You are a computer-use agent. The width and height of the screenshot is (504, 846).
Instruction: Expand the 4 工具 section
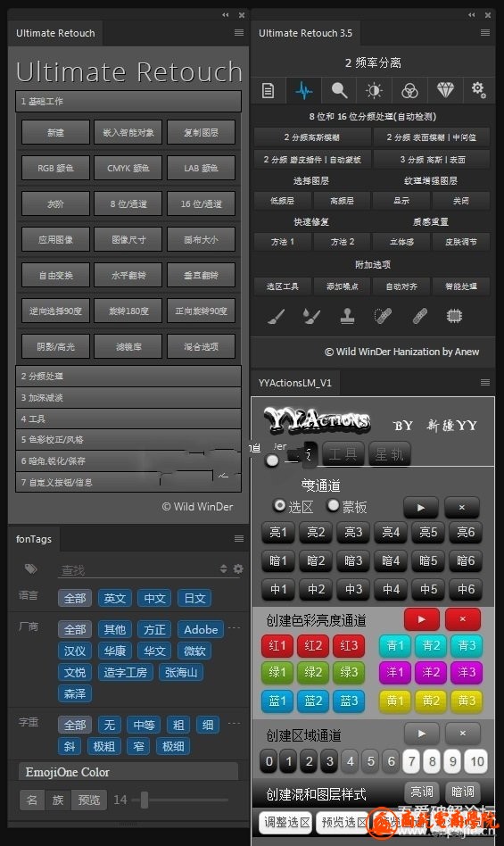128,419
